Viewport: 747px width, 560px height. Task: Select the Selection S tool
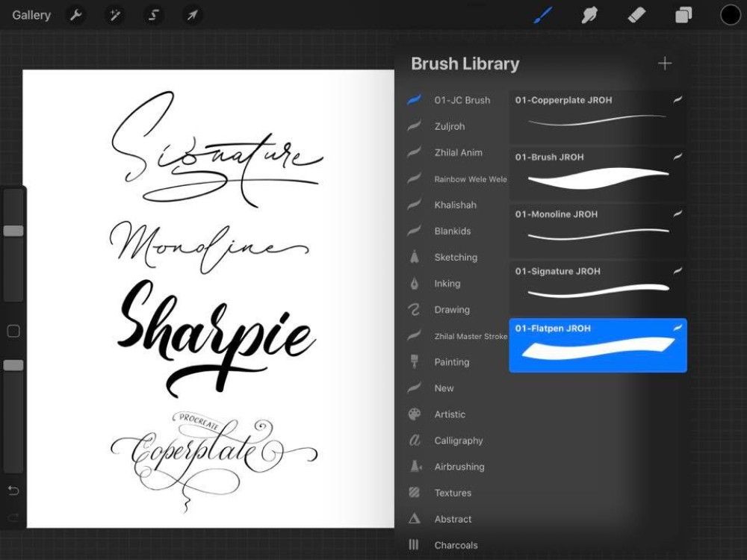[x=154, y=15]
